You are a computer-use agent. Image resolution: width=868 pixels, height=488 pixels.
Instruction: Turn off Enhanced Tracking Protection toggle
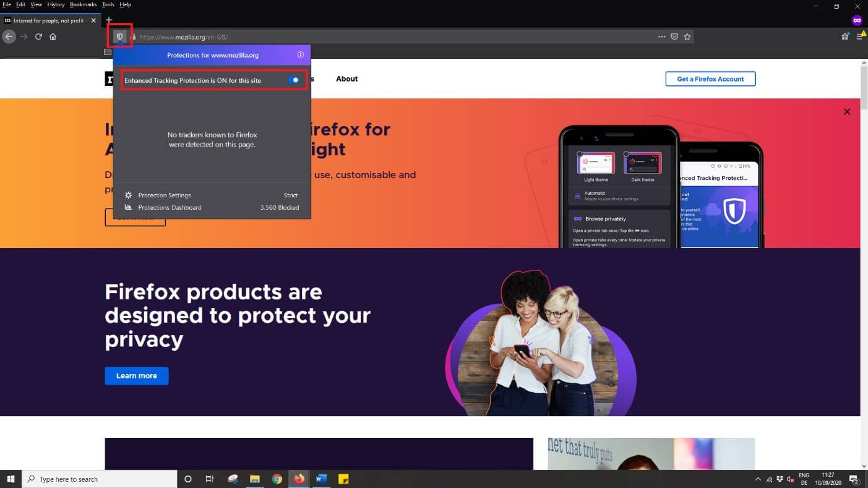coord(293,80)
